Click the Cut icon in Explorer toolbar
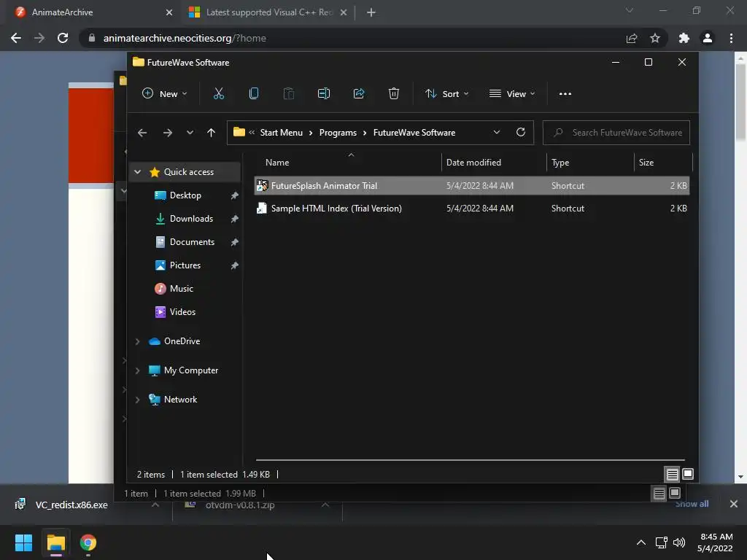This screenshot has width=747, height=560. (219, 94)
